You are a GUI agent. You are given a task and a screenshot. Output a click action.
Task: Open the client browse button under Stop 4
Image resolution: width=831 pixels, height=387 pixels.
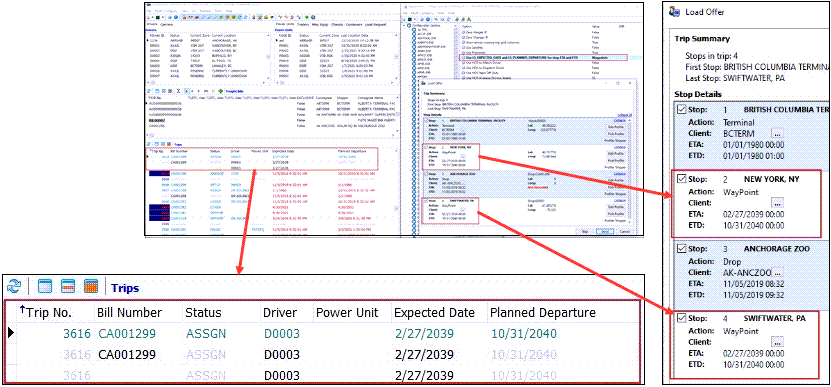click(x=777, y=342)
